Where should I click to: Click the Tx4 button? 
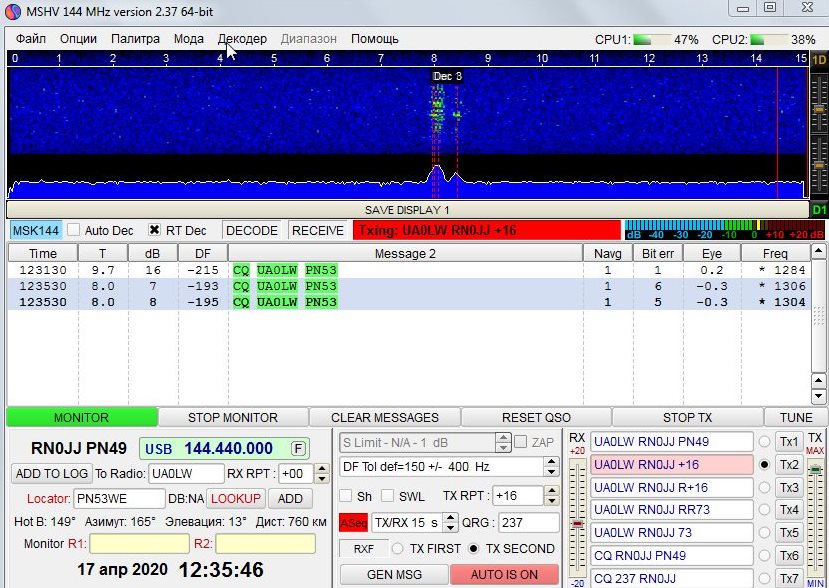click(x=789, y=510)
